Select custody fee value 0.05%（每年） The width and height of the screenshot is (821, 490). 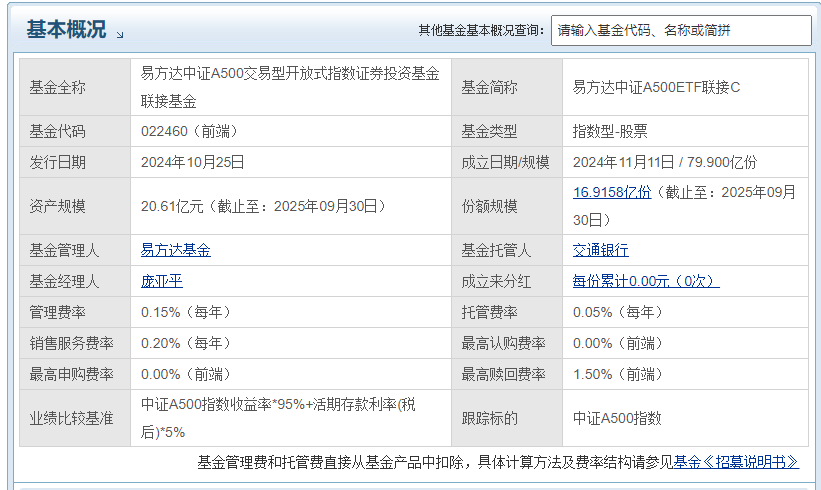pos(618,313)
